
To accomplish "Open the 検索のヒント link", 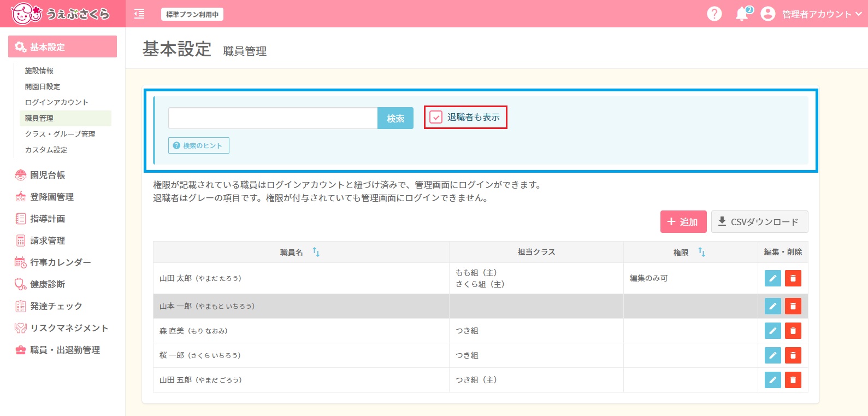I will (198, 145).
